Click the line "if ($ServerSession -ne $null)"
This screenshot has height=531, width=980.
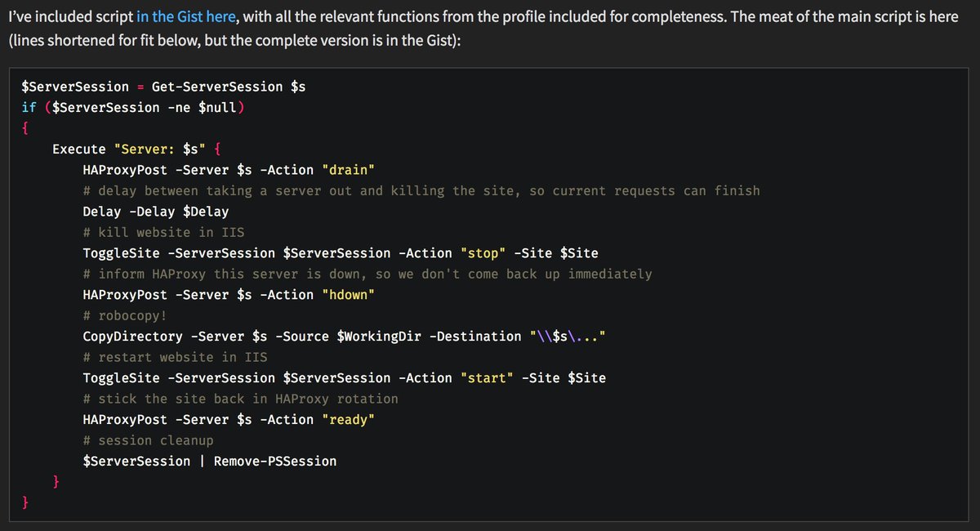pyautogui.click(x=133, y=108)
